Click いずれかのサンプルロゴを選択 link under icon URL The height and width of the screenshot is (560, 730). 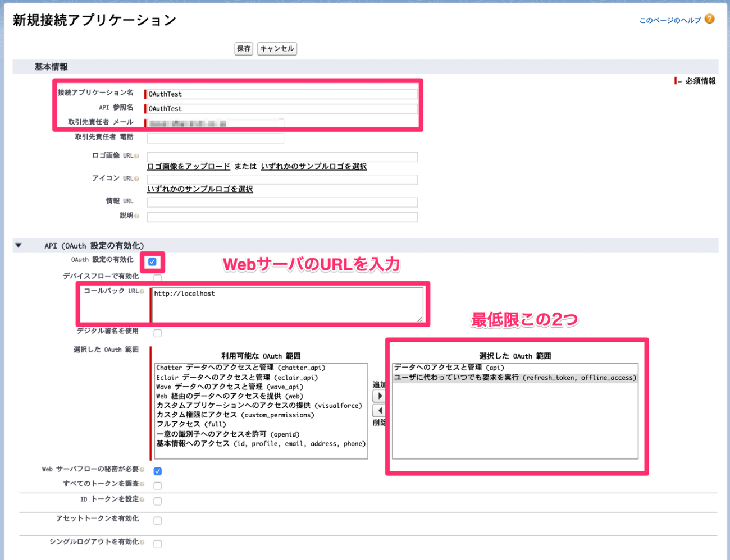[x=200, y=189]
